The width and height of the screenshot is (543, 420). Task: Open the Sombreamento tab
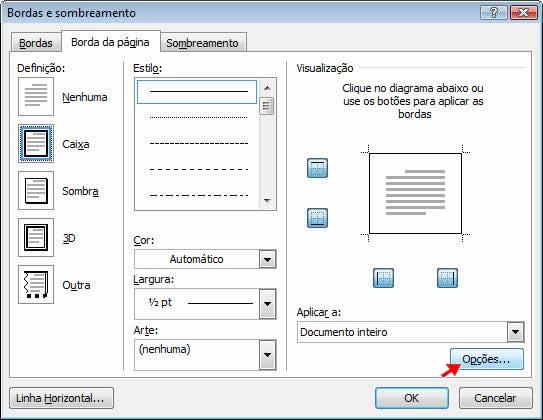coord(203,43)
